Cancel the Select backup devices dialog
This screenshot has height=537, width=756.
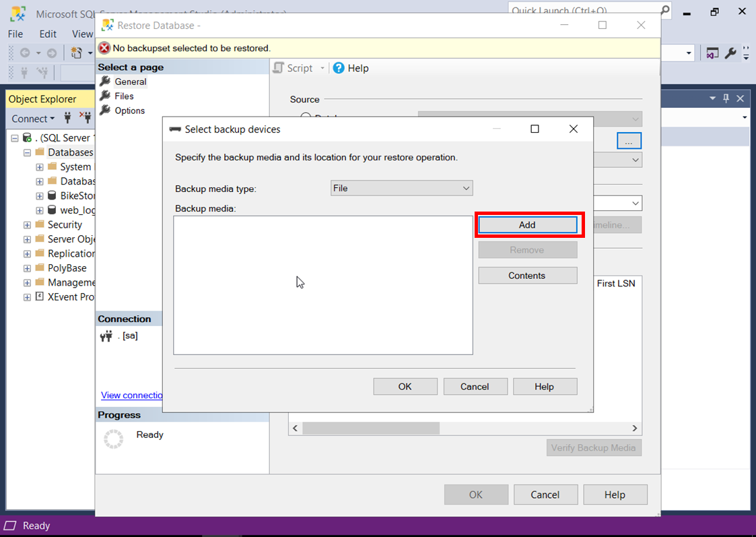[475, 387]
